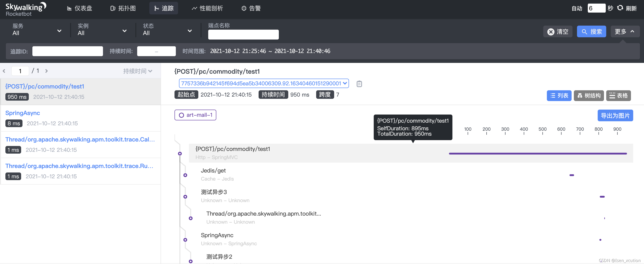The width and height of the screenshot is (644, 265).
Task: Click the Skywalking Rocketbot logo
Action: click(x=26, y=9)
